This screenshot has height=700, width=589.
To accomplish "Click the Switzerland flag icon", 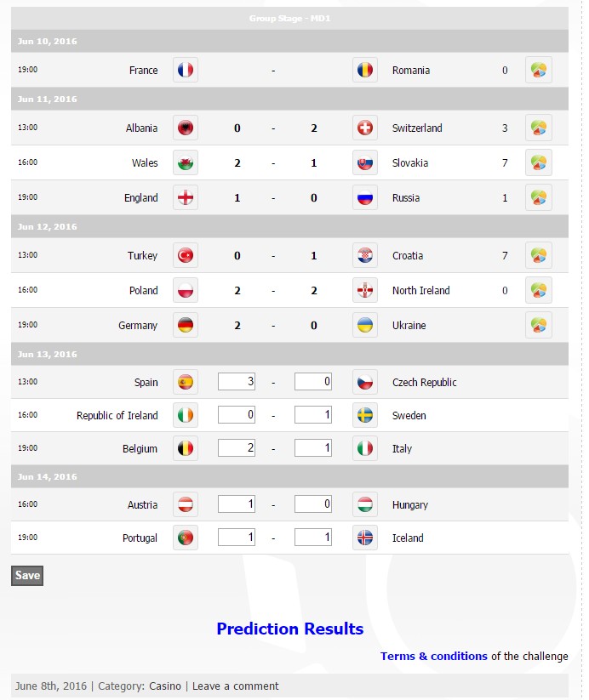I will coord(364,128).
